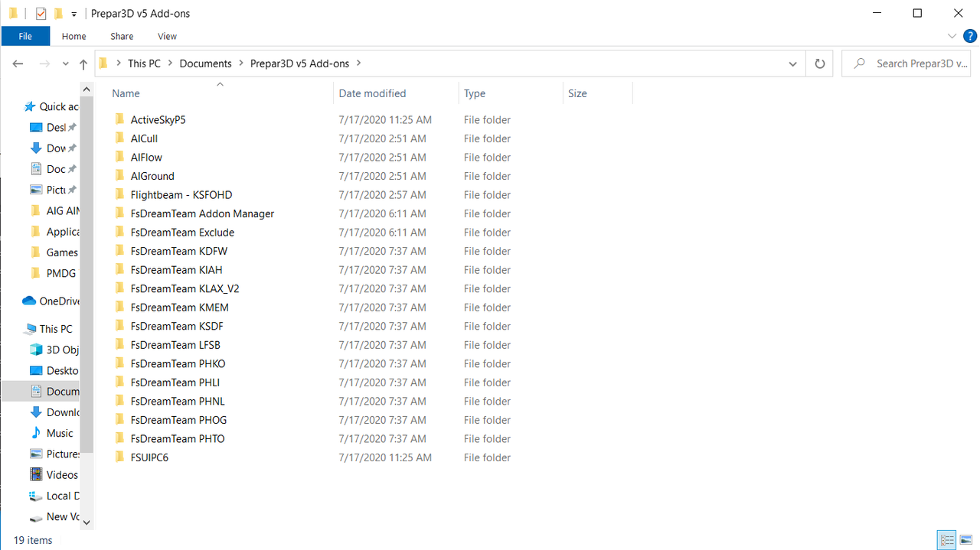980x550 pixels.
Task: Select the AIFlow folder icon
Action: click(x=119, y=157)
